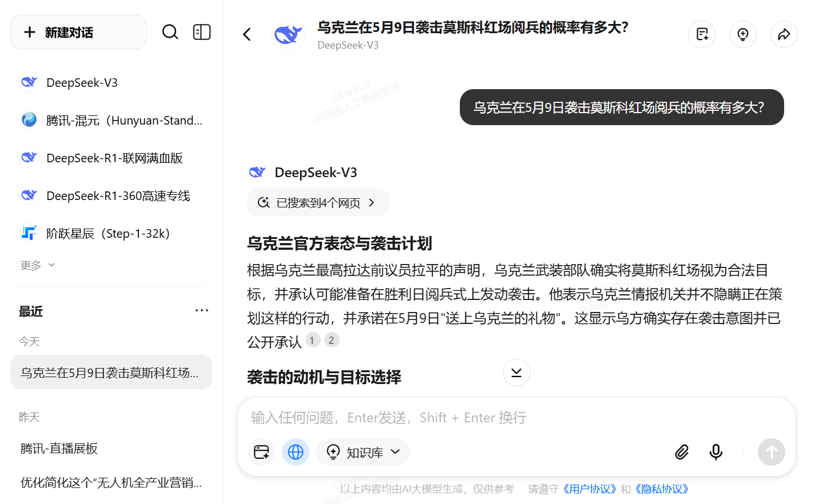Image resolution: width=815 pixels, height=504 pixels.
Task: Expand the 已搜索到4个网页 results
Action: (318, 202)
